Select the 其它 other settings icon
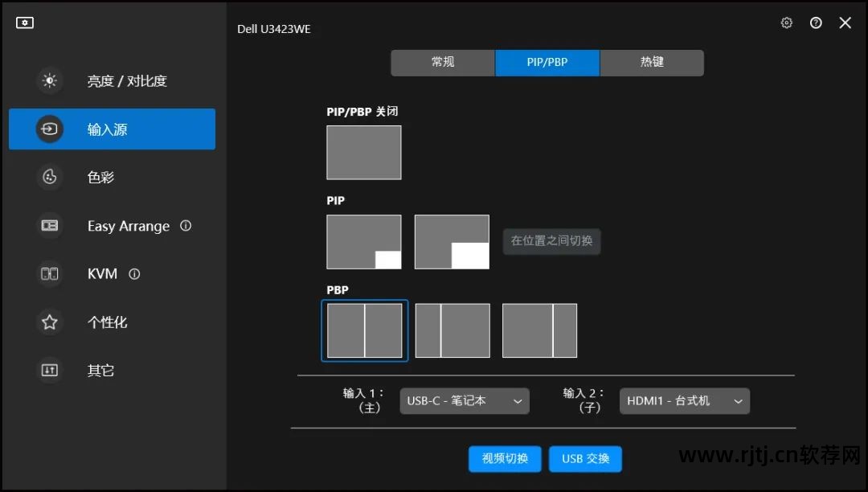This screenshot has width=868, height=492. (49, 370)
